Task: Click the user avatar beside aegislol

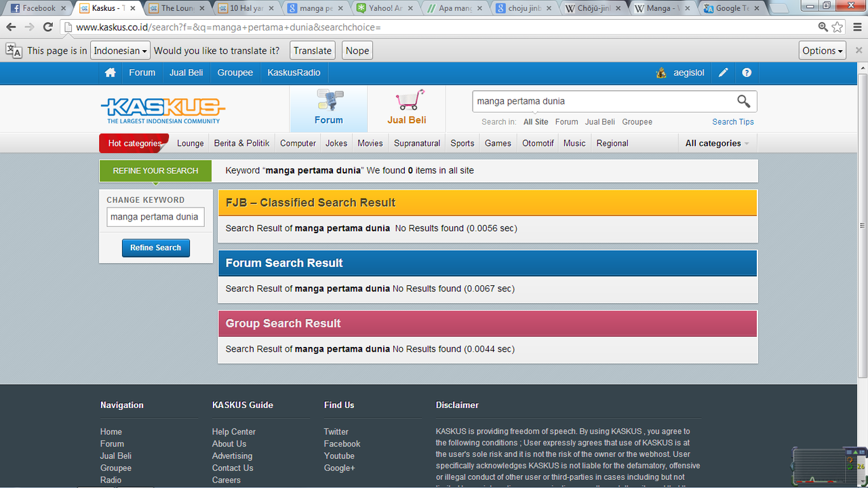Action: [661, 73]
